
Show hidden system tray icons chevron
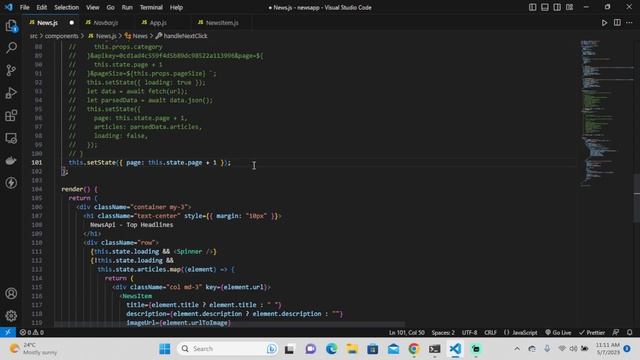pyautogui.click(x=517, y=349)
